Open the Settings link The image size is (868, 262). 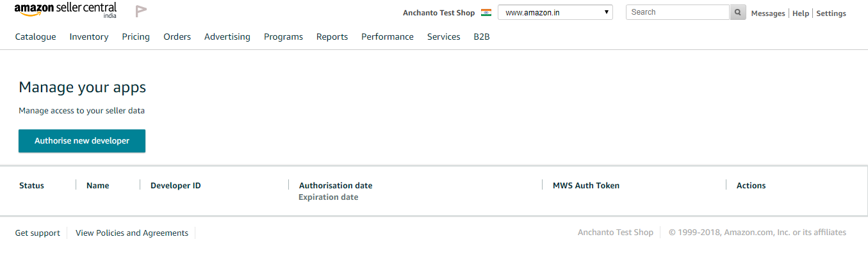pos(831,13)
